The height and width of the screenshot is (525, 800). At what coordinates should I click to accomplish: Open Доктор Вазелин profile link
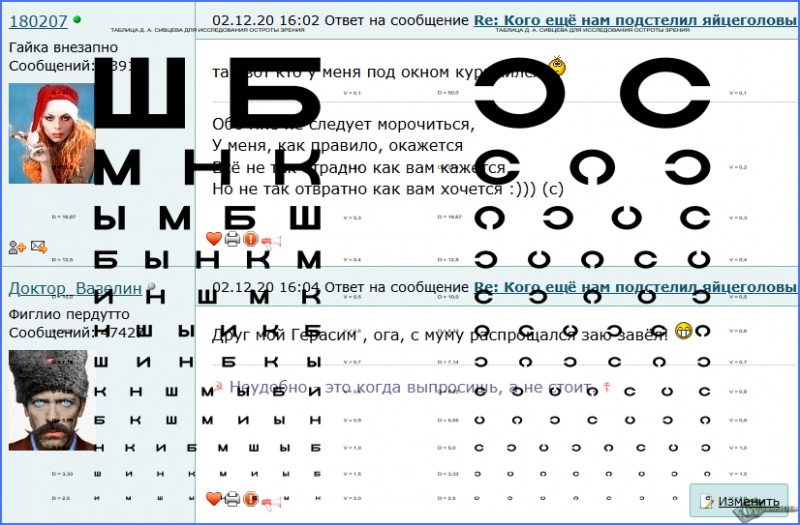coord(75,288)
